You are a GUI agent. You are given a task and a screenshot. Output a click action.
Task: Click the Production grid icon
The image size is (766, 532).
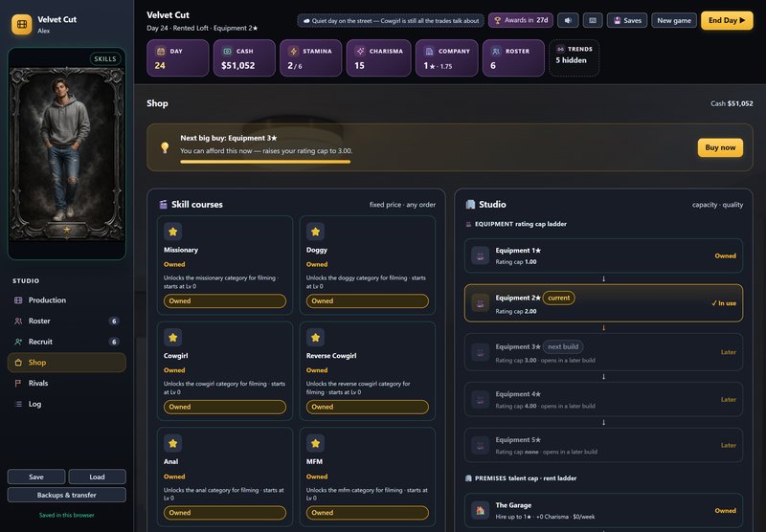click(18, 300)
